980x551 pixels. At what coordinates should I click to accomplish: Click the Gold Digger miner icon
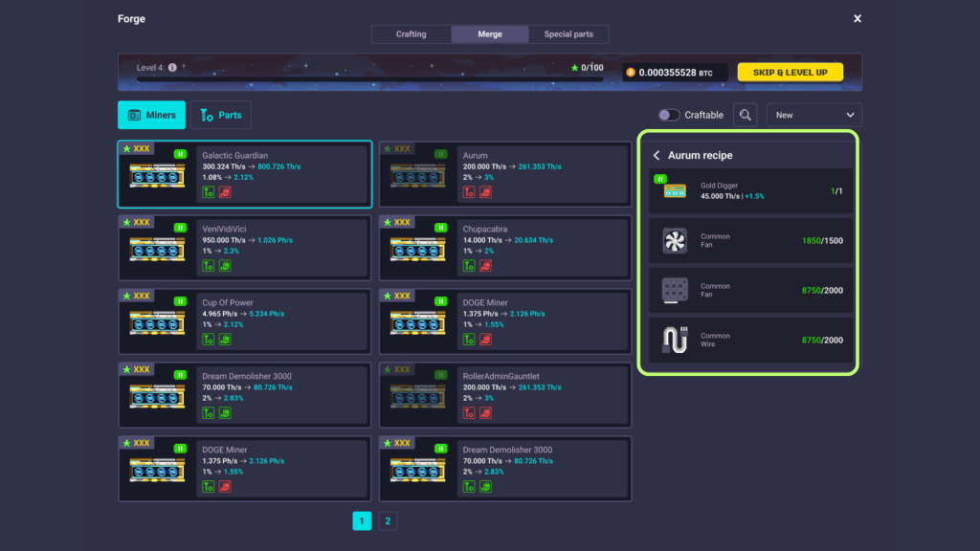(675, 190)
